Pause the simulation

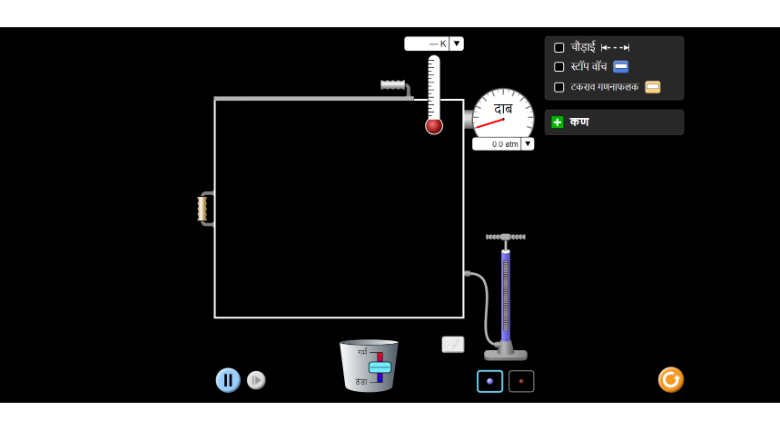(228, 380)
